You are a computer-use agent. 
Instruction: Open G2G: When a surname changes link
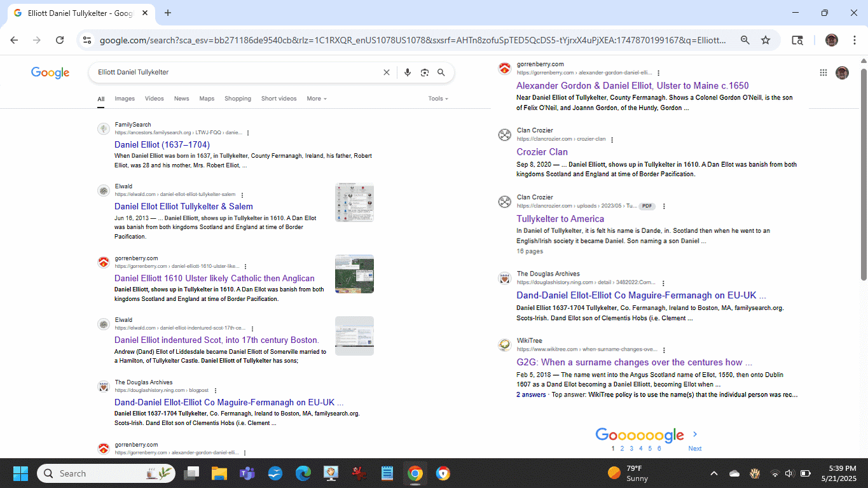tap(634, 362)
